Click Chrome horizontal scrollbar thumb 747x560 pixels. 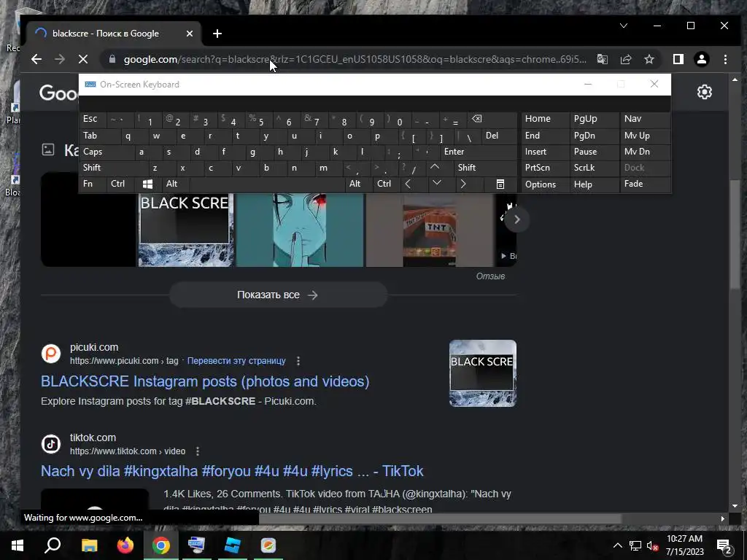(x=440, y=518)
